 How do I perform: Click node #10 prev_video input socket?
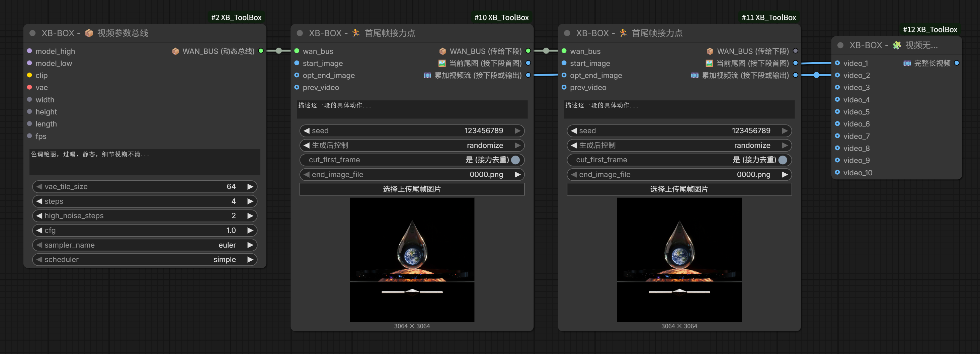[297, 87]
